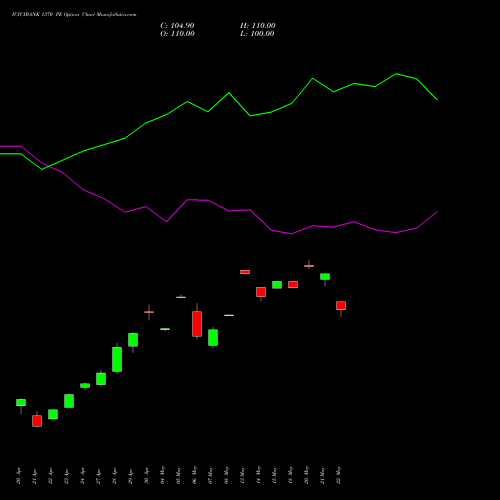Image resolution: width=500 pixels, height=500 pixels.
Task: Select the 30 Apr date label
Action: click(147, 476)
